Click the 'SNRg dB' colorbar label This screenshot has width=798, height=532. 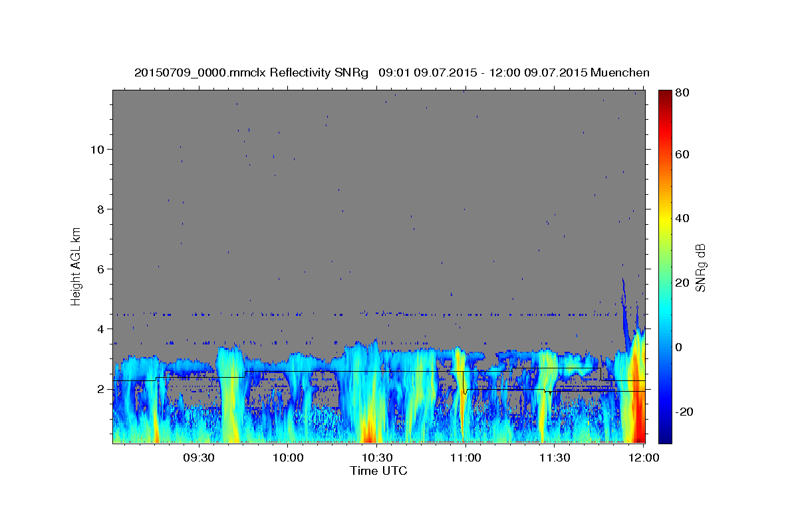[x=700, y=268]
